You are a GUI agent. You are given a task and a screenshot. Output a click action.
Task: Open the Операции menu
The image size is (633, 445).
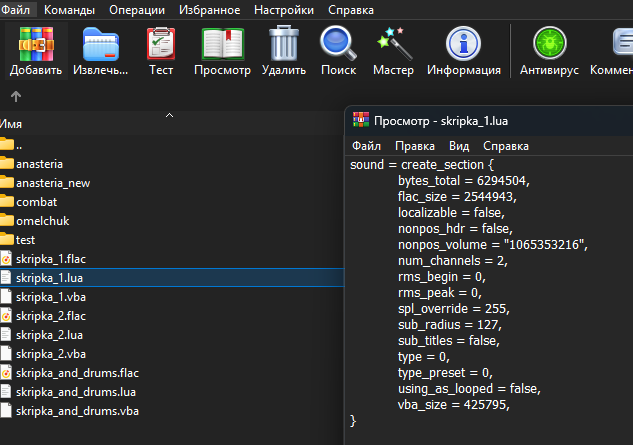[137, 10]
